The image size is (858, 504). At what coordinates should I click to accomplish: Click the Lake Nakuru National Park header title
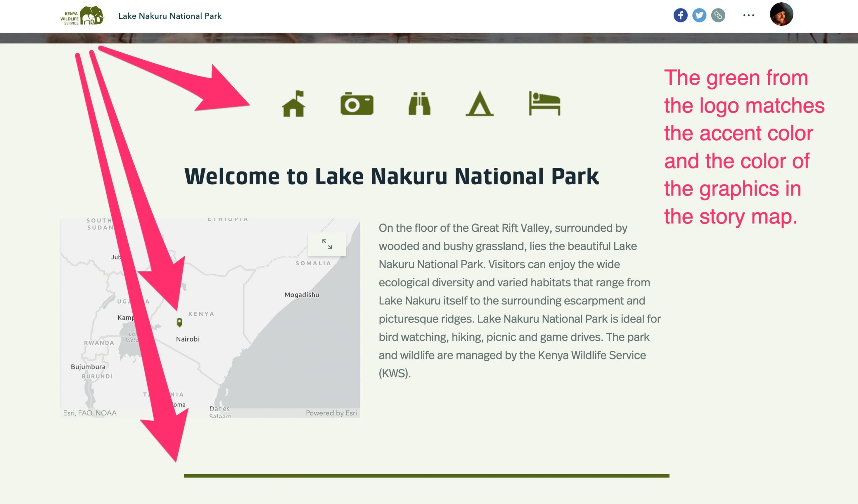click(170, 16)
